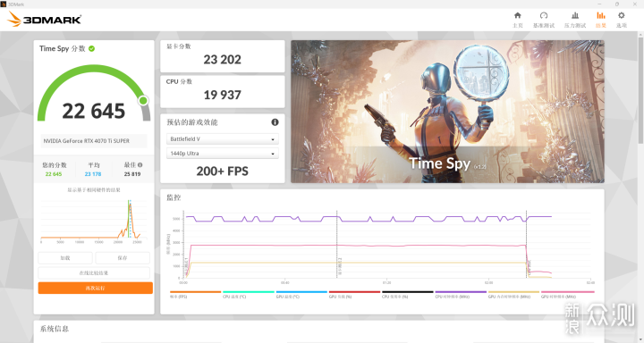
Task: Maximize the 3DMark window
Action: 617,4
